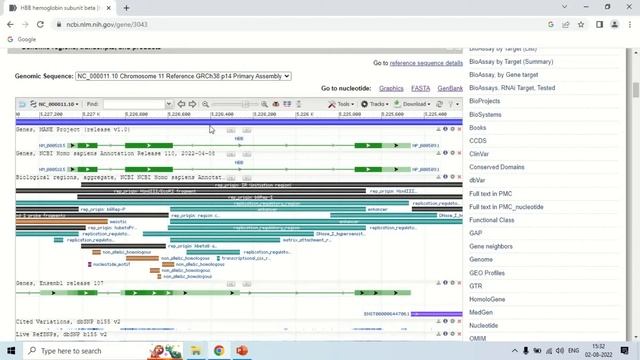This screenshot has height=360, width=640.
Task: Show info for Ensembl release 107 track
Action: (445, 282)
